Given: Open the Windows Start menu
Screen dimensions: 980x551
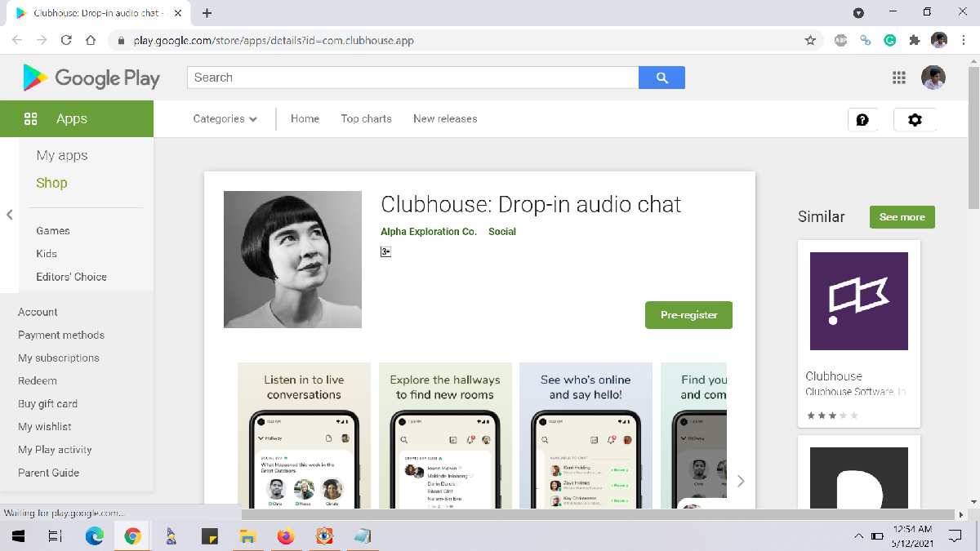Looking at the screenshot, I should pyautogui.click(x=17, y=536).
